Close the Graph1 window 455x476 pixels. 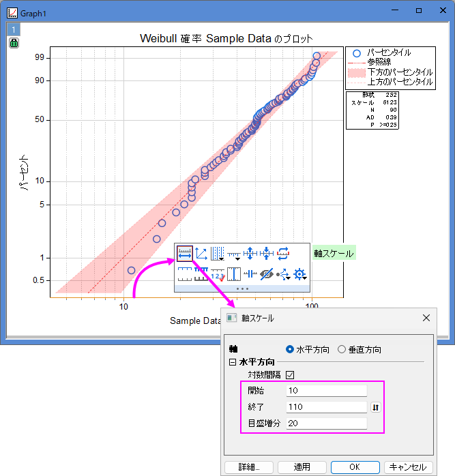(443, 11)
